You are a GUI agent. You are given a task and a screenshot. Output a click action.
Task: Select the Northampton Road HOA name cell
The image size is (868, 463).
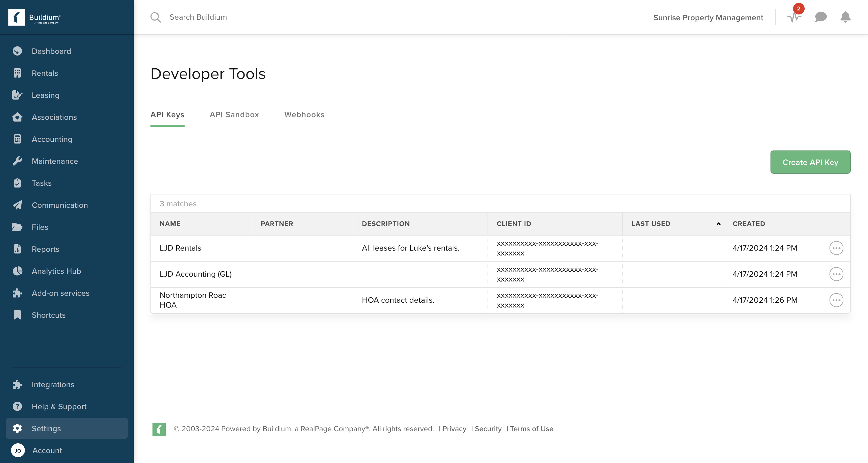(x=201, y=300)
